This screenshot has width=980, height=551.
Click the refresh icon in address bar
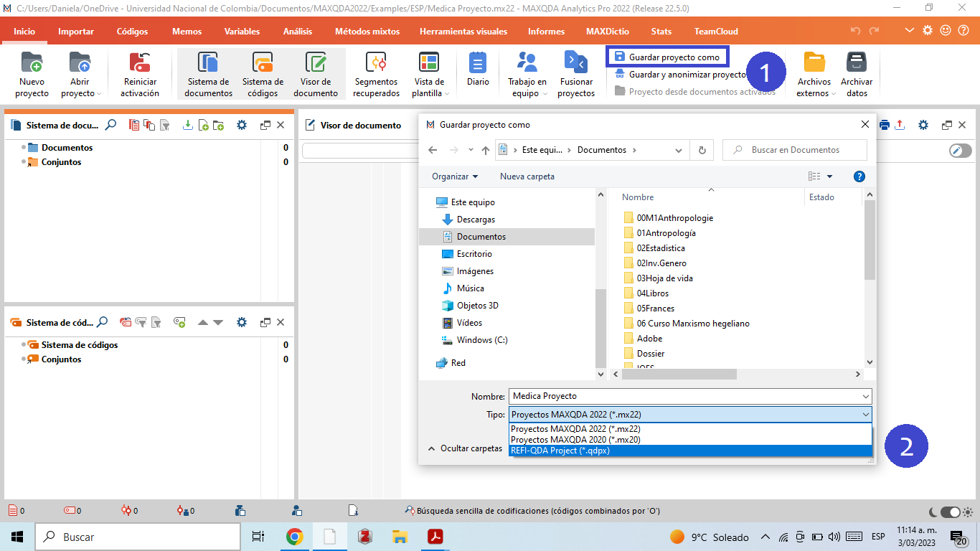(702, 150)
